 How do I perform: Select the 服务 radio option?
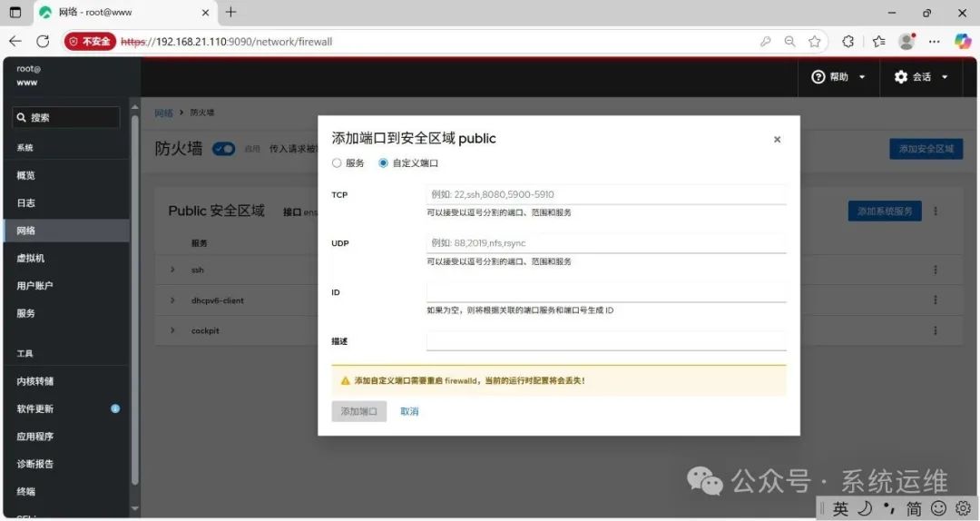[337, 163]
